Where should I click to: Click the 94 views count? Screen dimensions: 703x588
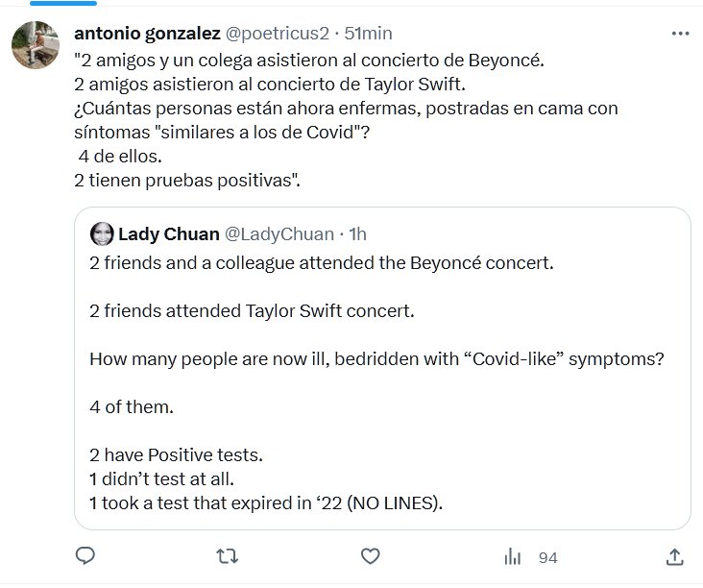click(548, 557)
